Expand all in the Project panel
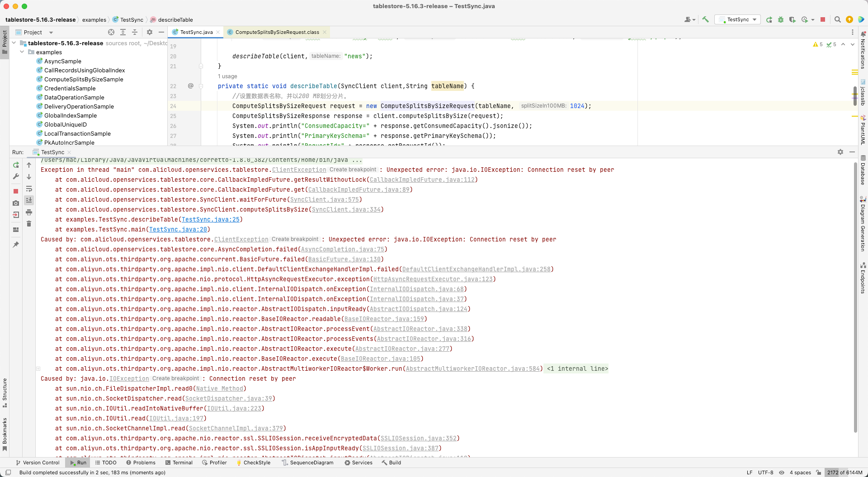The width and height of the screenshot is (868, 477). coord(123,32)
